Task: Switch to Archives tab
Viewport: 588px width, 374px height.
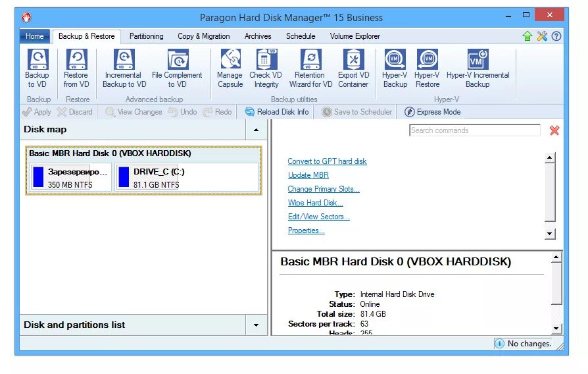Action: pos(258,36)
